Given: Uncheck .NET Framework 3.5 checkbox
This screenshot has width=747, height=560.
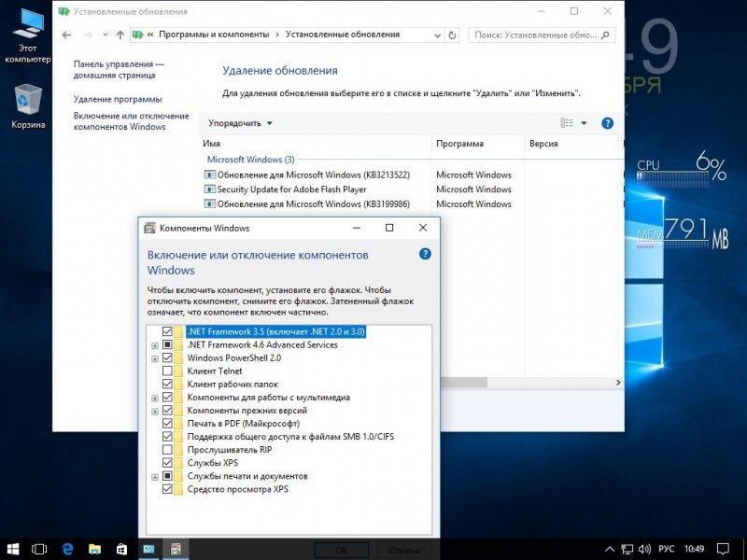Looking at the screenshot, I should click(x=167, y=331).
